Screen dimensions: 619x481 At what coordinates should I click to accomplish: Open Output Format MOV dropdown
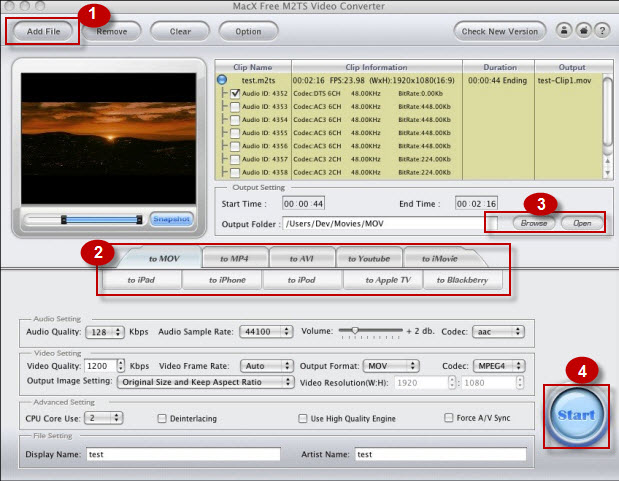click(391, 366)
